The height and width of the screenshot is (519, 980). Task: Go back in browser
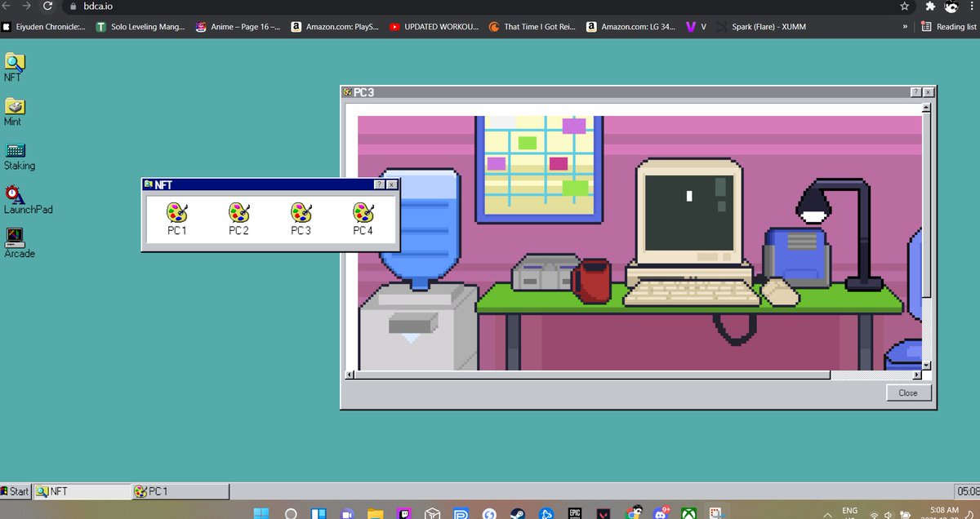[6, 6]
